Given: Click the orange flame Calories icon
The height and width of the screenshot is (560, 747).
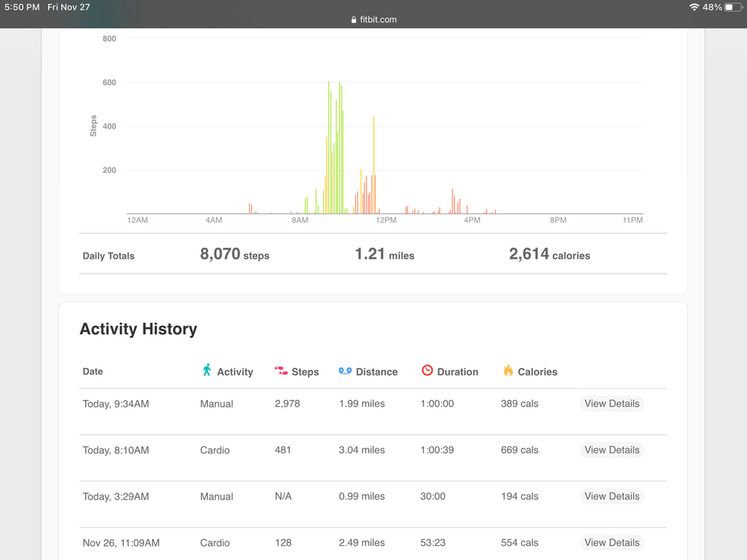Looking at the screenshot, I should point(508,370).
